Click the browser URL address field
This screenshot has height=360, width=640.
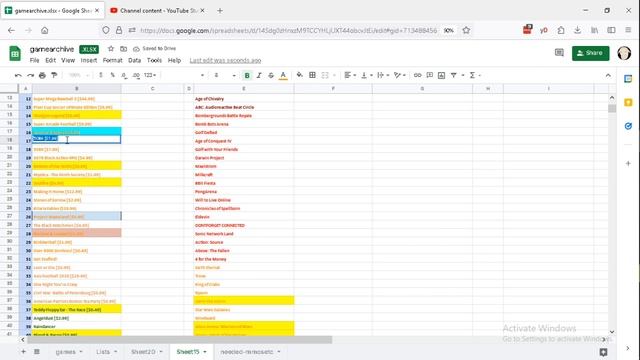288,30
